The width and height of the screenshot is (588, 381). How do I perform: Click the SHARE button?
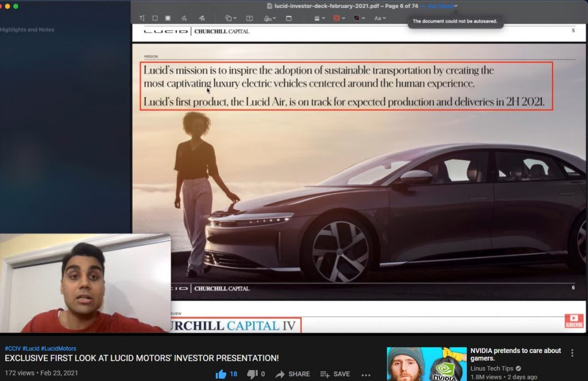pyautogui.click(x=292, y=374)
